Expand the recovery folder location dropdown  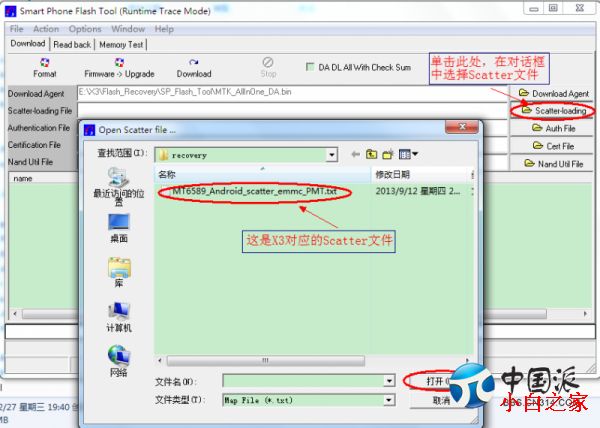click(331, 155)
